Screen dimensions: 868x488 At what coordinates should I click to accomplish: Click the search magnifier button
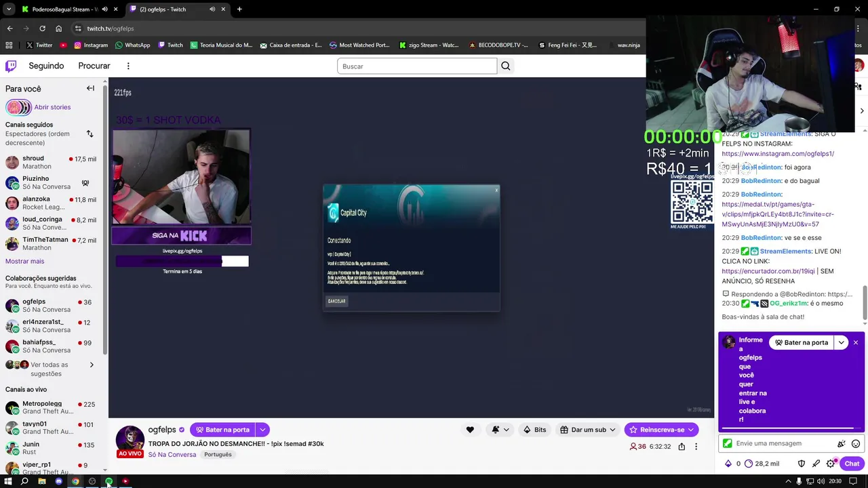click(x=505, y=66)
